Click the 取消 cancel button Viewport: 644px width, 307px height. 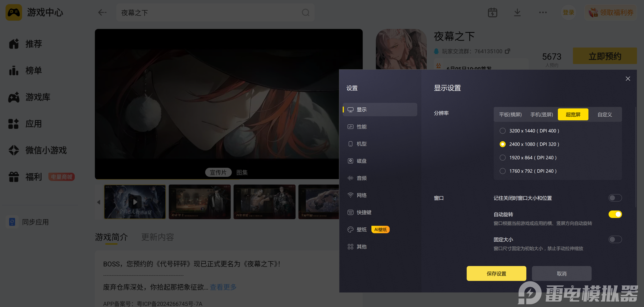tap(562, 273)
